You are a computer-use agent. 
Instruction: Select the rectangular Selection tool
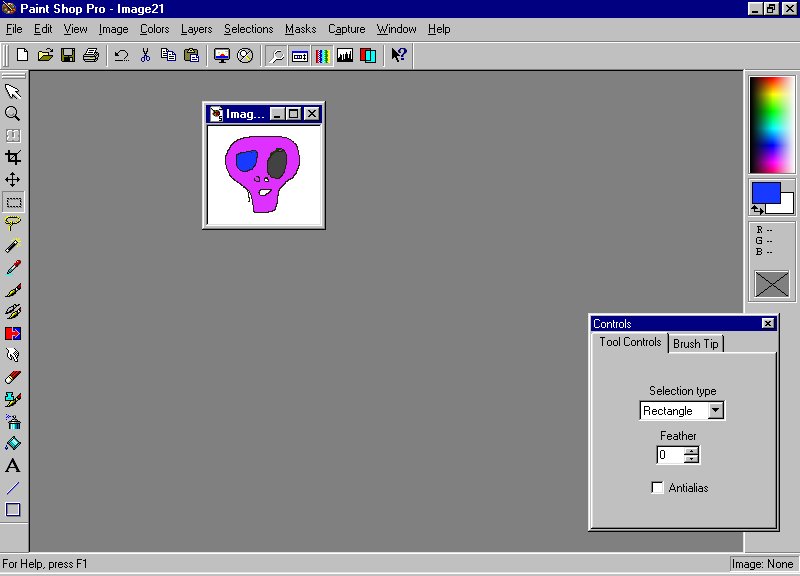tap(13, 202)
